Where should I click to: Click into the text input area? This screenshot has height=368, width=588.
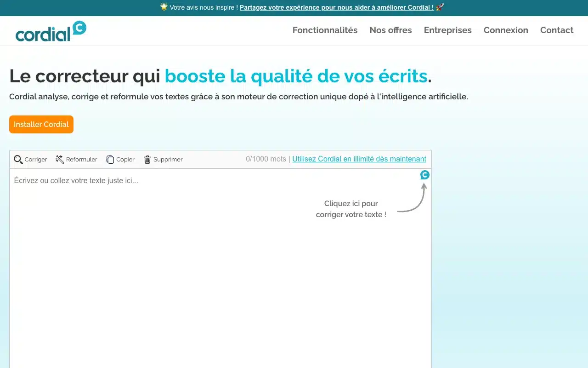[x=220, y=268]
